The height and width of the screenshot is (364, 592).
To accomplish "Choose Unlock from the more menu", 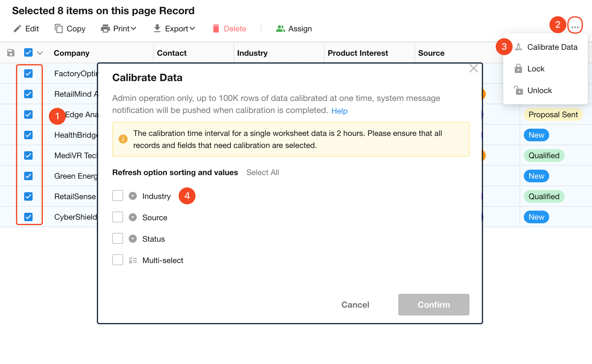I will coord(539,90).
